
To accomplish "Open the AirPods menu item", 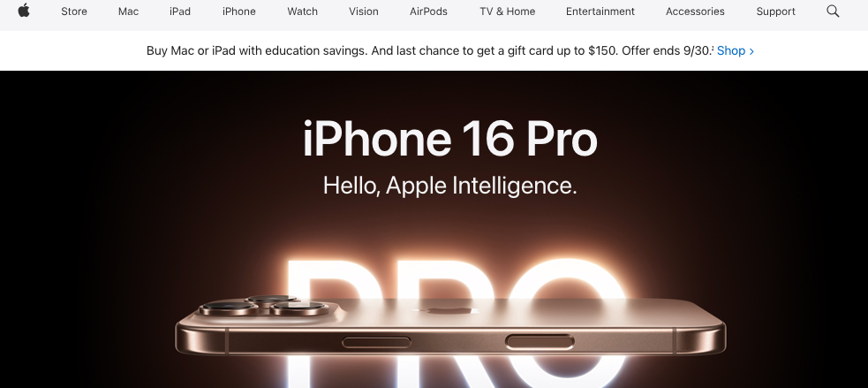I will tap(428, 11).
